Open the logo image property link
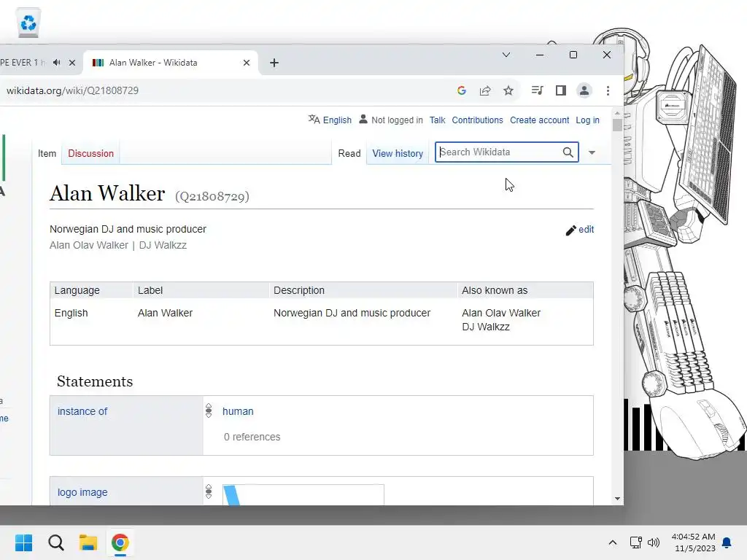This screenshot has height=560, width=747. [82, 492]
